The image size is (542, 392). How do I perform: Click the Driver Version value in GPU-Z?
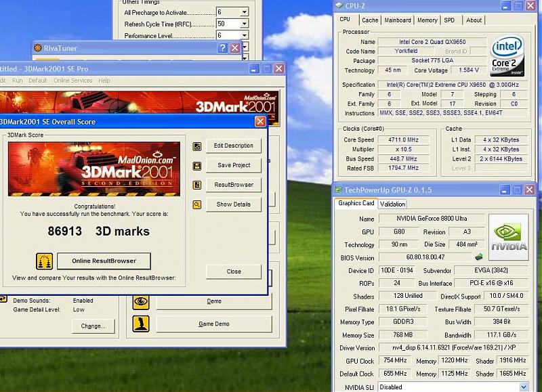click(x=453, y=347)
